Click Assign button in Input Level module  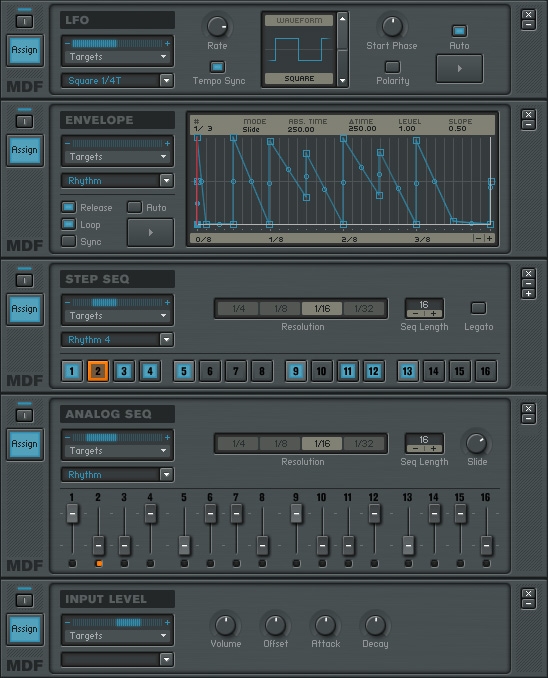[x=25, y=629]
